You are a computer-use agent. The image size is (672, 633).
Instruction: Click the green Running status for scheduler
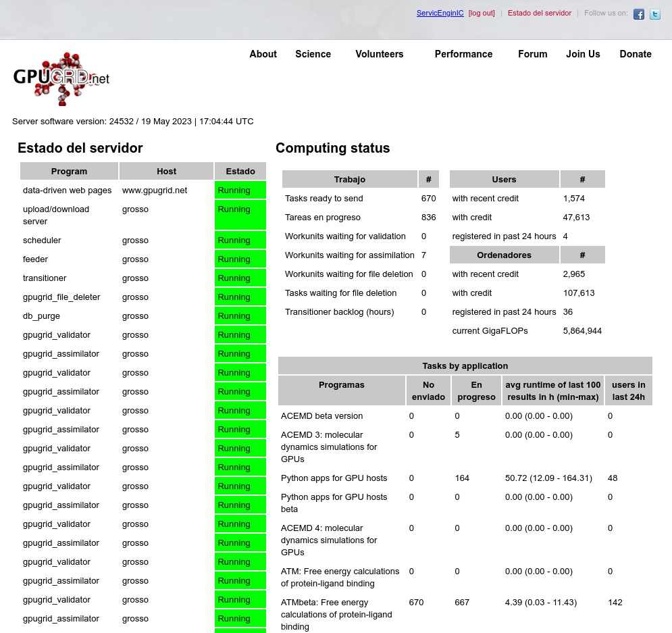pos(240,240)
